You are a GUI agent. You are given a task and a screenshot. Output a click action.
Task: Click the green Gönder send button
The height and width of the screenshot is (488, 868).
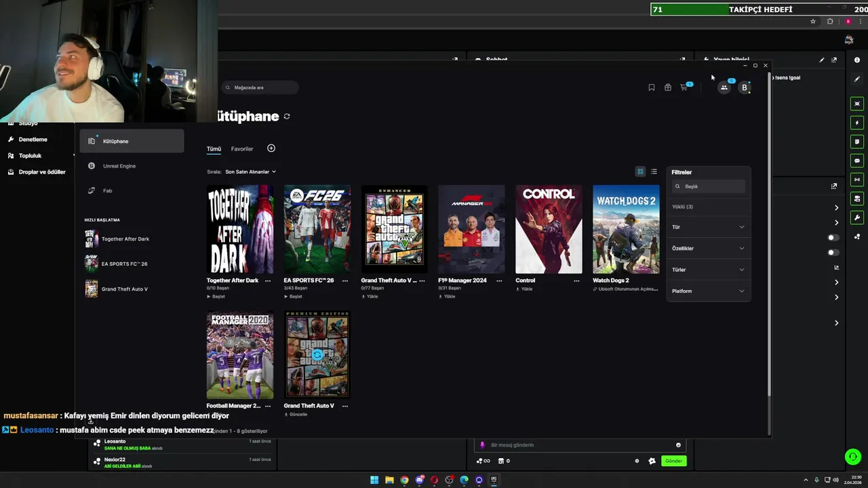[x=673, y=461]
